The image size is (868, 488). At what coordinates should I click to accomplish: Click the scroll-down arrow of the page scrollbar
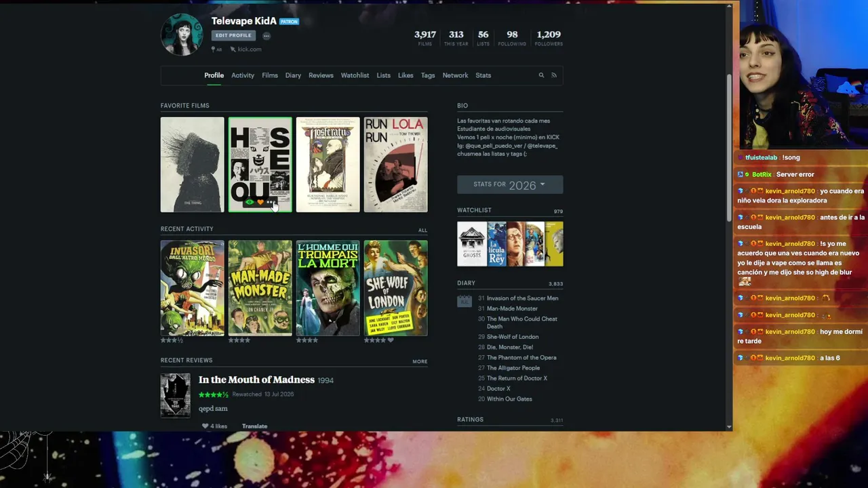729,427
